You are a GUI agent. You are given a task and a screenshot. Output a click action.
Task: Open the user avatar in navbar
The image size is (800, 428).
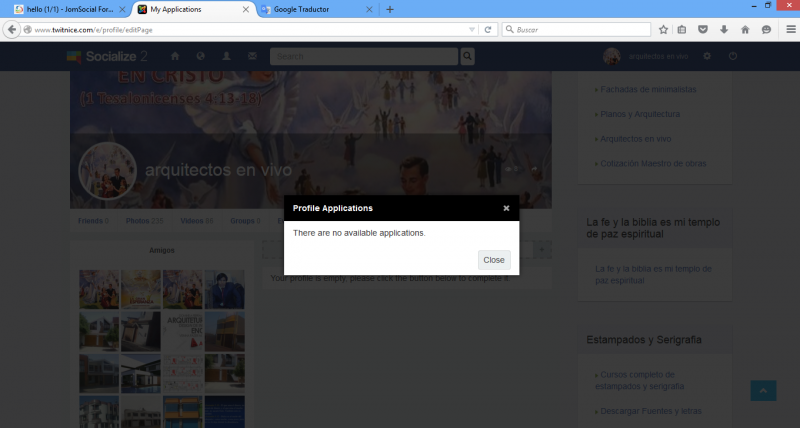pyautogui.click(x=611, y=56)
